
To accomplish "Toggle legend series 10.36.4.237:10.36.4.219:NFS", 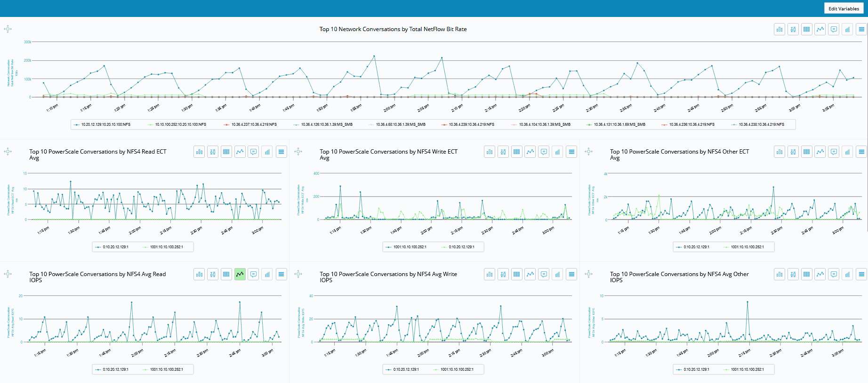I will [250, 124].
